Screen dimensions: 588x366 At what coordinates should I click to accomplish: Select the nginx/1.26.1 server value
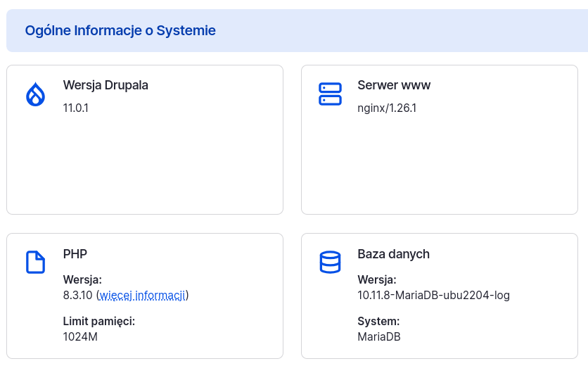(x=387, y=108)
